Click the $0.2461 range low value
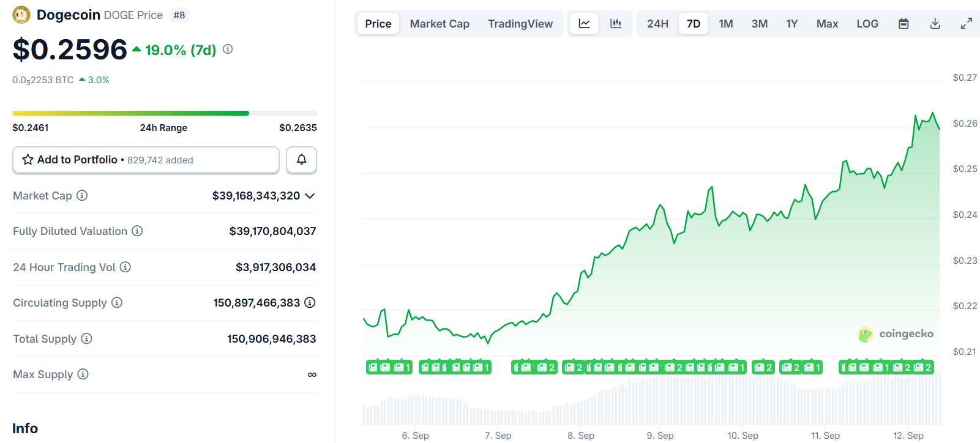The width and height of the screenshot is (980, 443). [31, 127]
